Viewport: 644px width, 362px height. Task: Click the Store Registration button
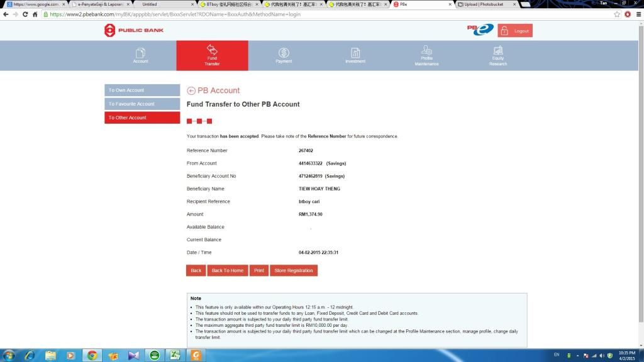(293, 270)
